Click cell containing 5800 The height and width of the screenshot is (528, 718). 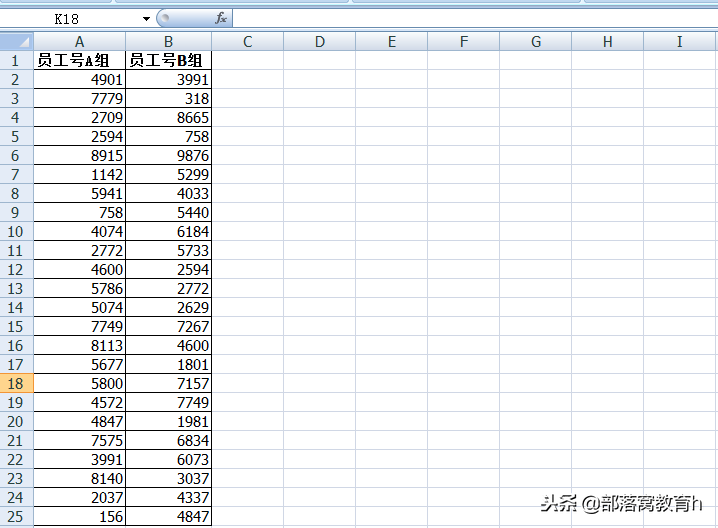80,383
